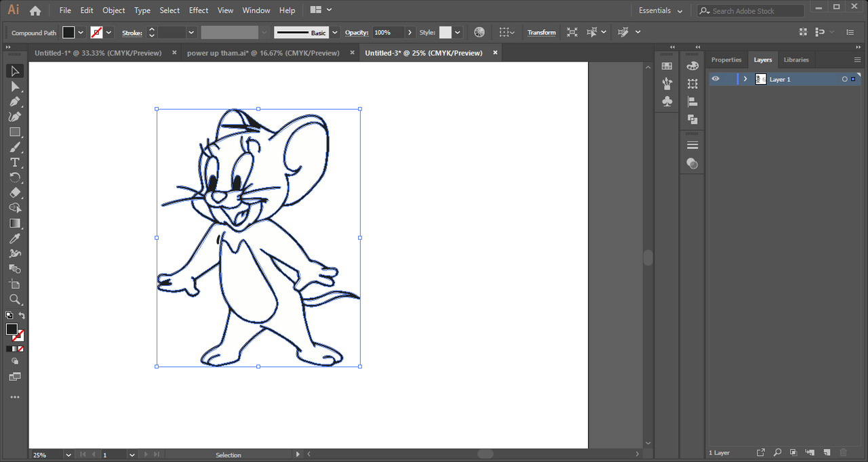Screen dimensions: 868x462
Task: Open the graphic Style dropdown
Action: pyautogui.click(x=458, y=33)
